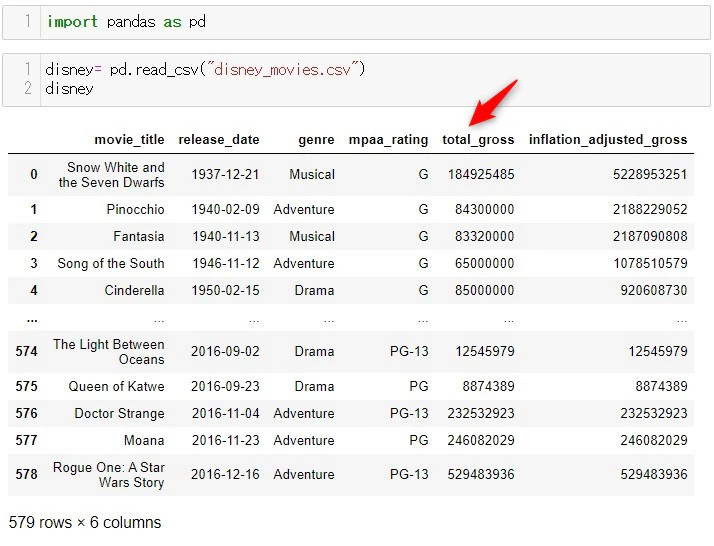Click release date 1937-12-21
Screen dimensions: 714x546
[225, 174]
